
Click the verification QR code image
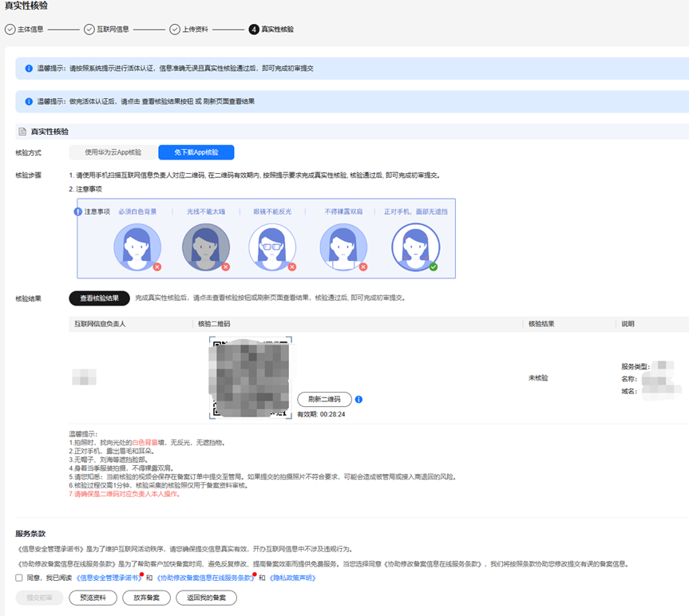pos(251,377)
